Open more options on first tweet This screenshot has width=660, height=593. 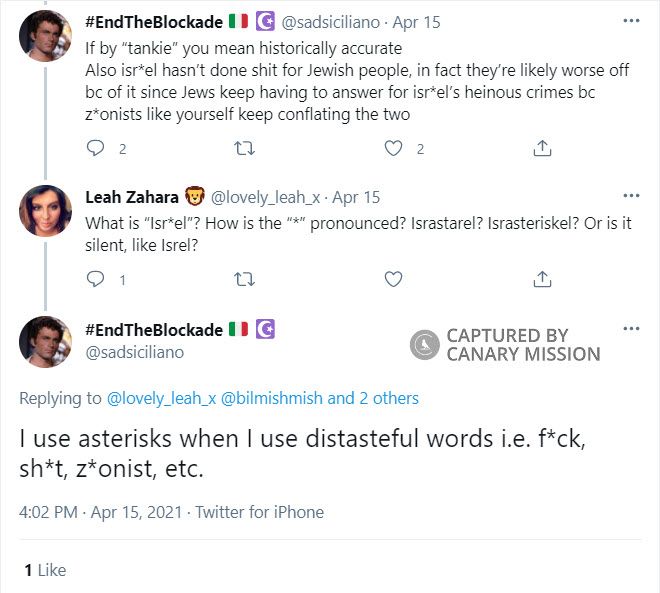click(631, 20)
